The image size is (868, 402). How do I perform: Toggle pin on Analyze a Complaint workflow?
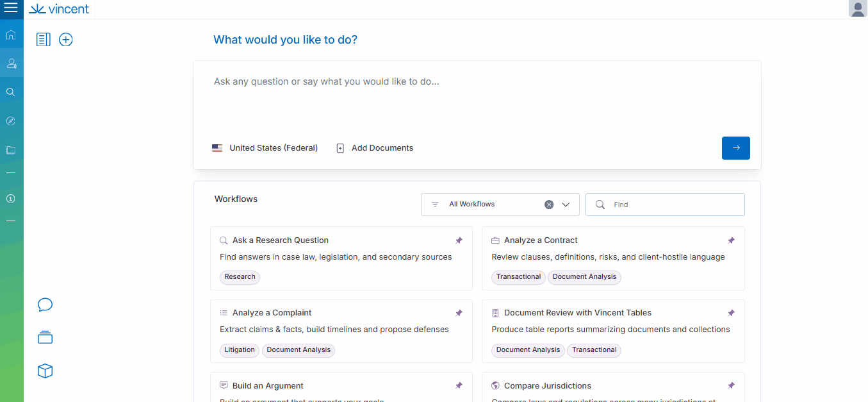click(x=459, y=313)
